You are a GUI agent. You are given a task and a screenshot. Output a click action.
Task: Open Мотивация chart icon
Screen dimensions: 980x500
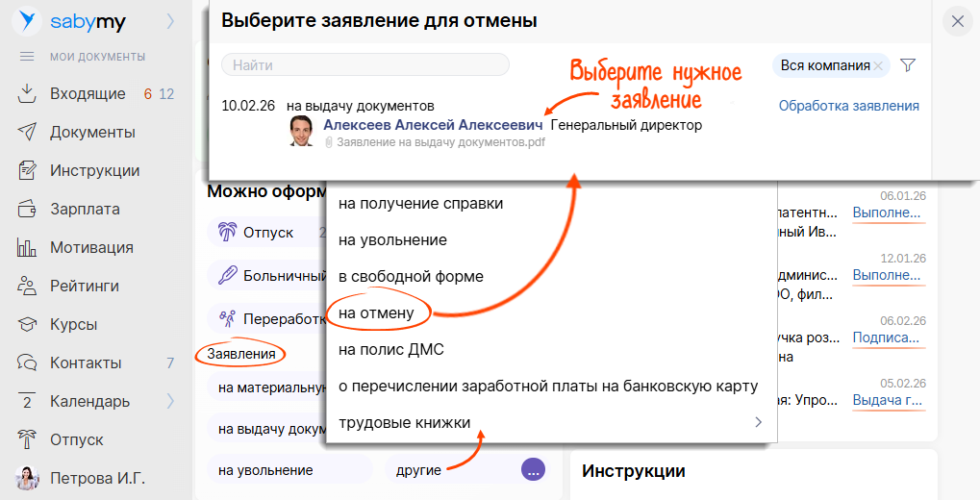click(x=27, y=247)
